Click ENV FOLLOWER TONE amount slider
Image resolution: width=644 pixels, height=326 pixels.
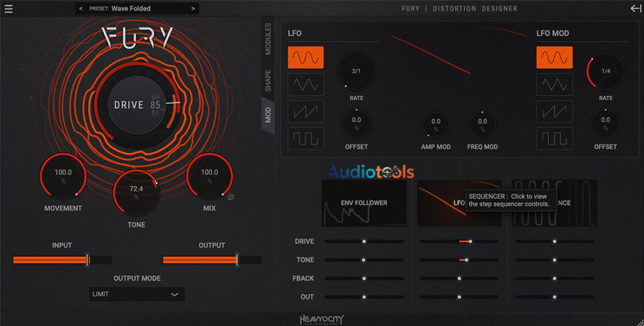(x=364, y=260)
